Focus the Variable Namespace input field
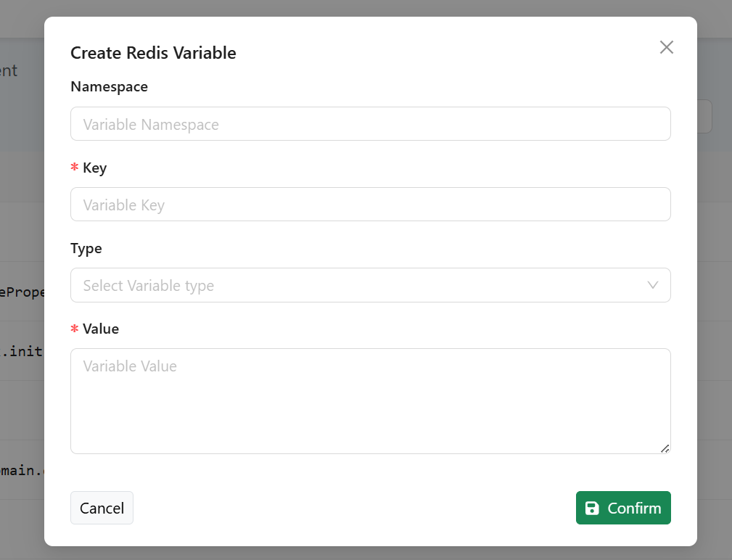This screenshot has width=732, height=560. (x=371, y=123)
